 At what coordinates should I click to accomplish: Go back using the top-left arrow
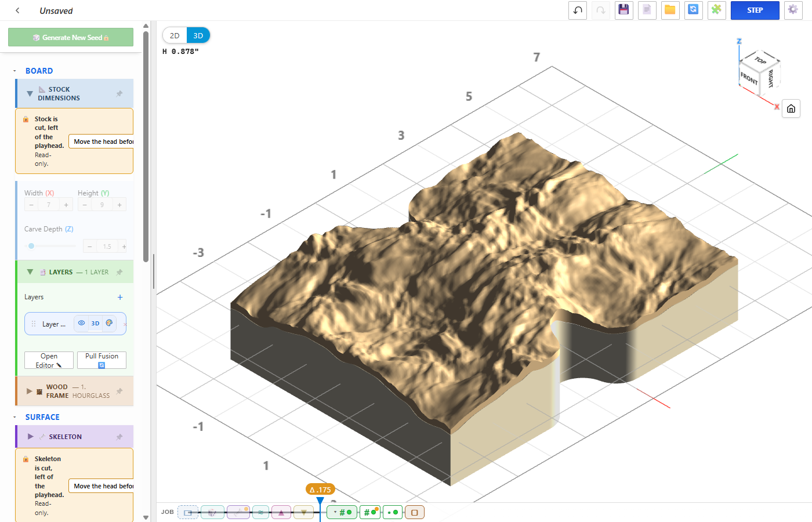point(17,10)
